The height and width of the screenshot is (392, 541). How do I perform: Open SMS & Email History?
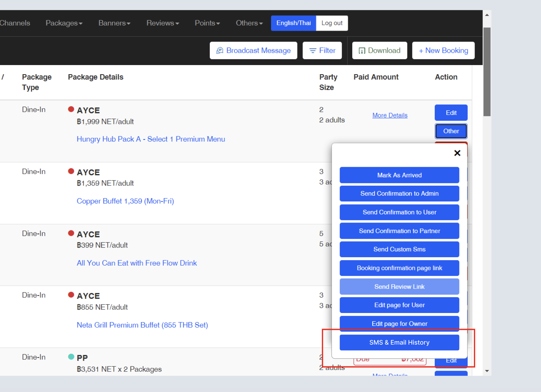tap(399, 343)
